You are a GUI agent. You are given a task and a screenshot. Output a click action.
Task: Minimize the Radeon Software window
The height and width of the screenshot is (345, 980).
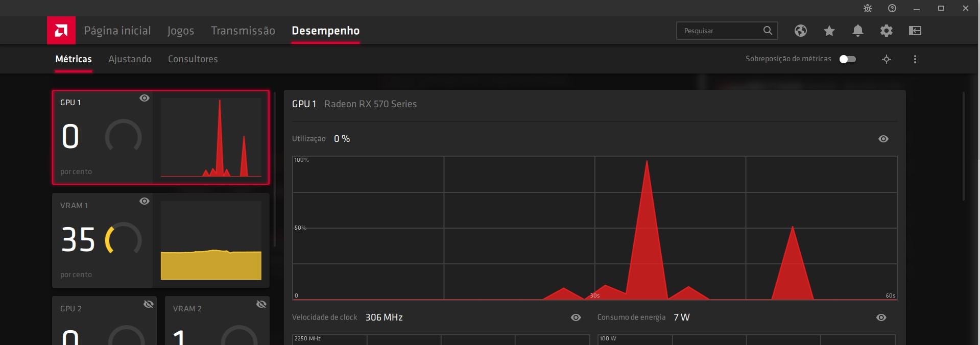click(917, 8)
